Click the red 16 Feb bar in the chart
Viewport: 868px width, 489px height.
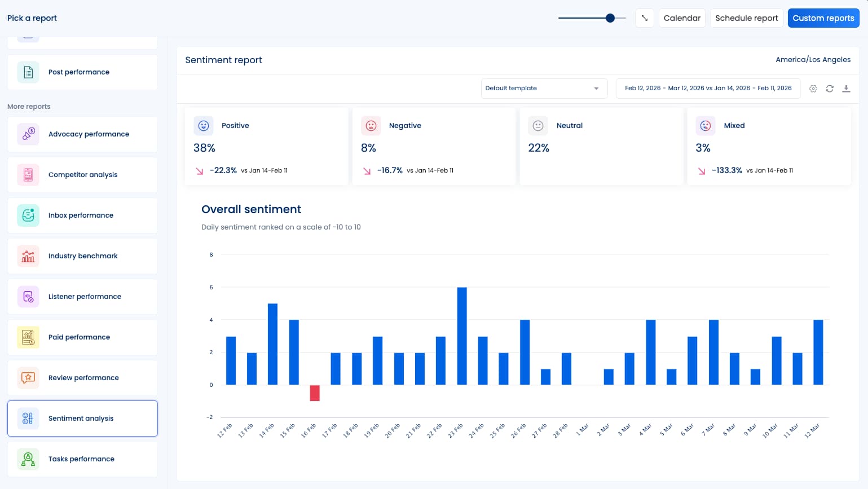(x=315, y=393)
